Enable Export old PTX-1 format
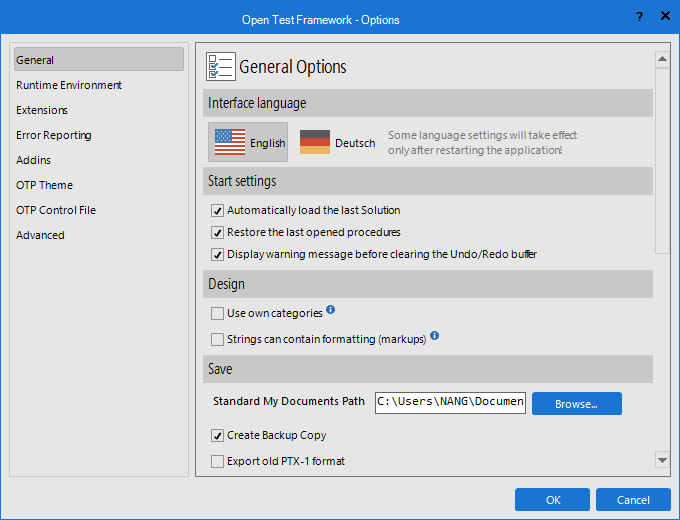This screenshot has height=520, width=680. (x=217, y=461)
